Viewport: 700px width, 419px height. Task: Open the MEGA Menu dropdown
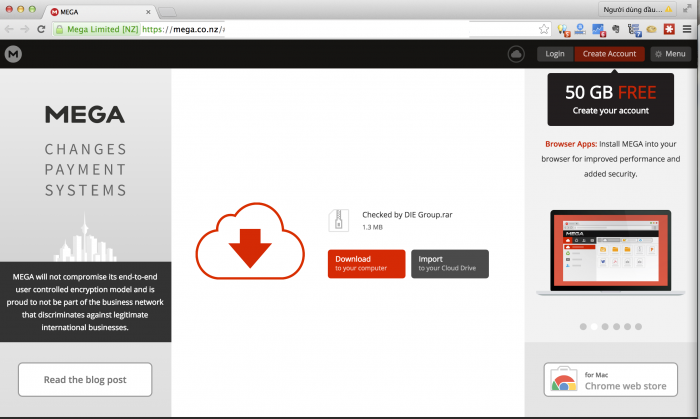[670, 54]
